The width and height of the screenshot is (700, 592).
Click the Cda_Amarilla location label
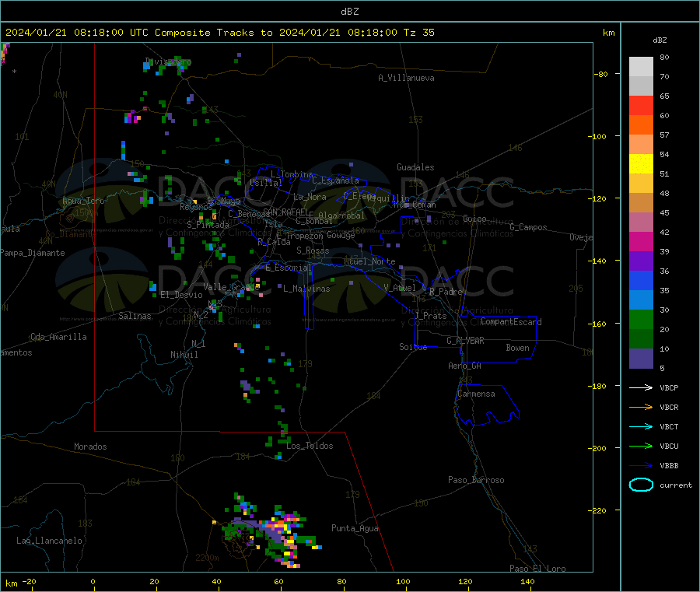point(58,337)
